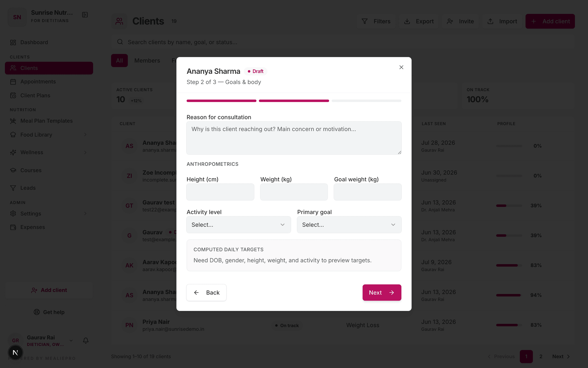Expand the Settings submenu chevron
Screen dimensions: 588x368
pyautogui.click(x=85, y=213)
